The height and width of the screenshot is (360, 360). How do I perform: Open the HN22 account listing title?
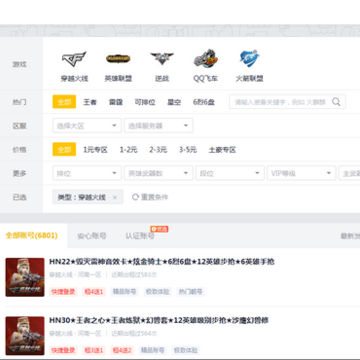[x=162, y=262]
